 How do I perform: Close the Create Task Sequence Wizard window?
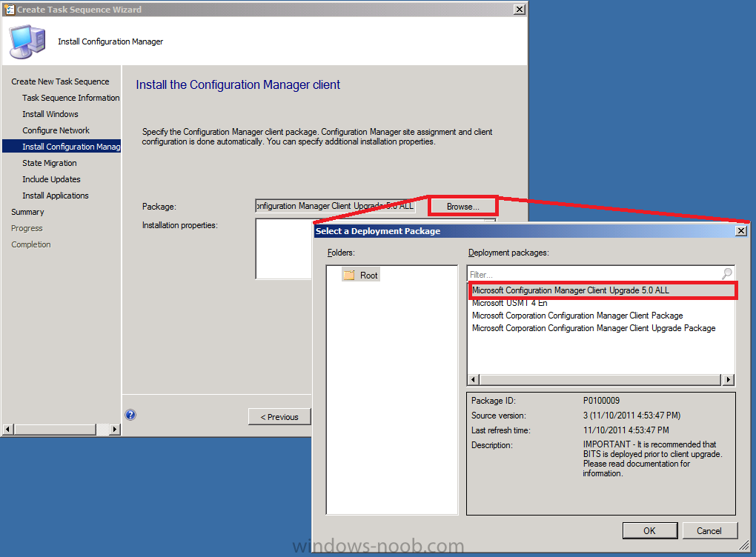[x=520, y=9]
